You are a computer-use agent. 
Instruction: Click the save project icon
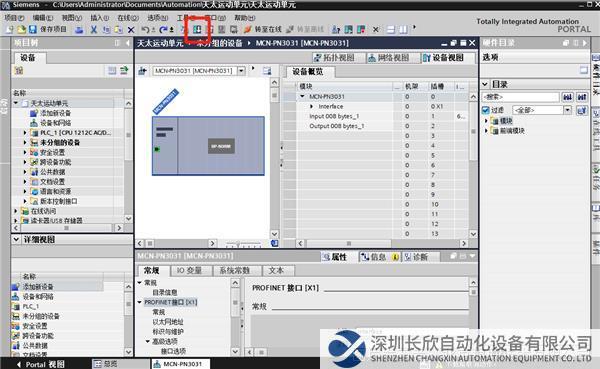pyautogui.click(x=33, y=29)
